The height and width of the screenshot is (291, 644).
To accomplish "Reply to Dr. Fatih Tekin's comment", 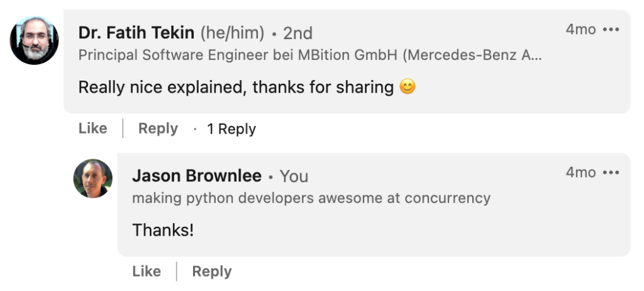I will [158, 128].
